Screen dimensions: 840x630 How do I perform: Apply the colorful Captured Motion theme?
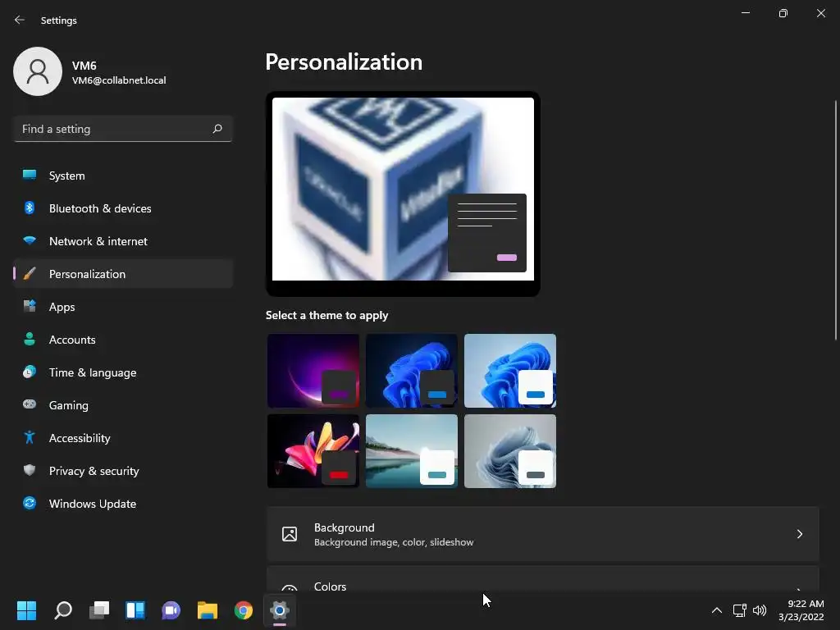point(313,451)
